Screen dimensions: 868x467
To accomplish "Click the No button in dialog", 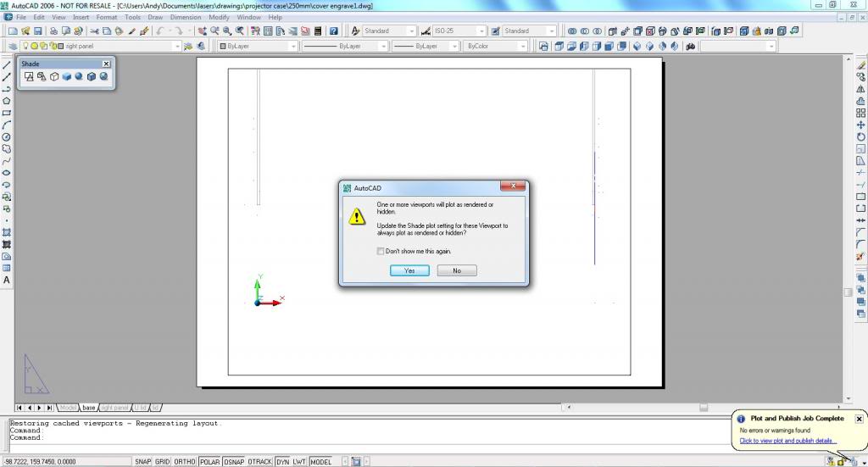I will [457, 270].
